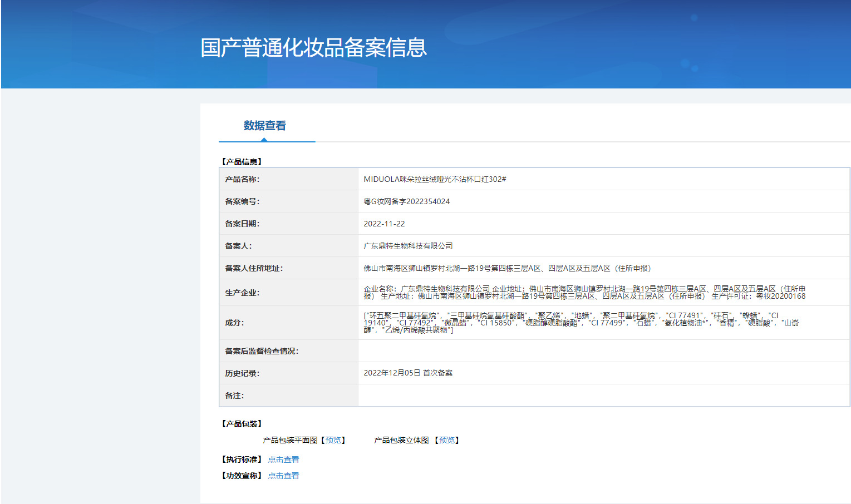Open the 产品包装平面图 预览 link
This screenshot has height=504, width=851.
click(x=333, y=440)
